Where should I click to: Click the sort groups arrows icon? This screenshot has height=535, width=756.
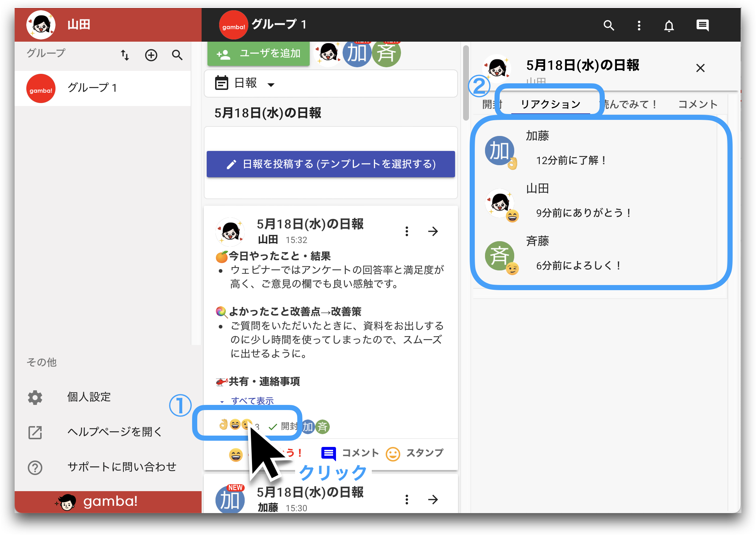tap(125, 55)
